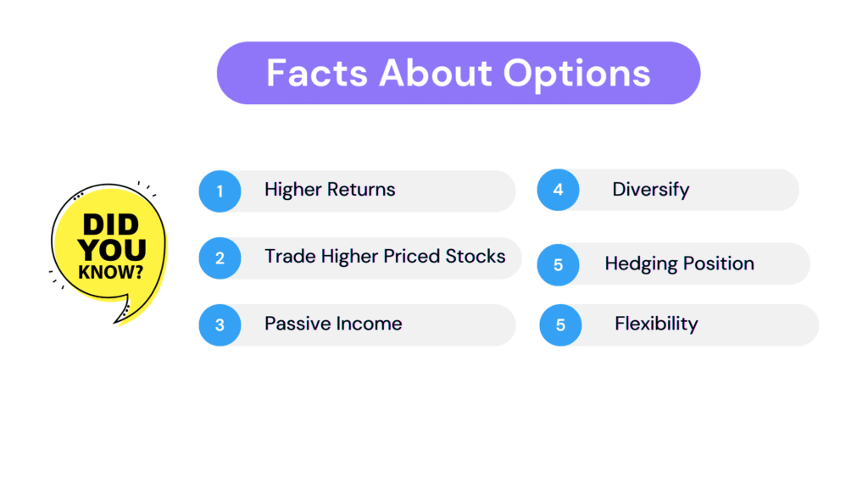Select the number 4 circle beside Diversify
Image resolution: width=868 pixels, height=488 pixels.
[558, 190]
